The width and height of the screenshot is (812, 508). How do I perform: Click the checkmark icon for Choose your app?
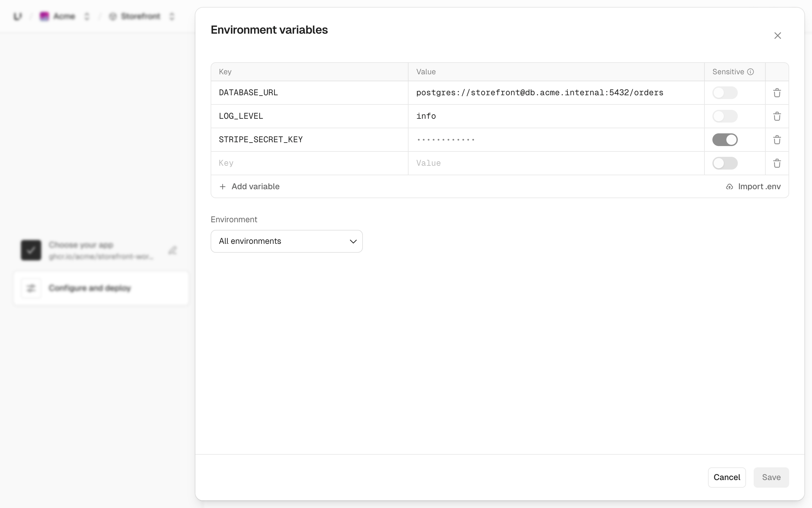[x=31, y=250]
